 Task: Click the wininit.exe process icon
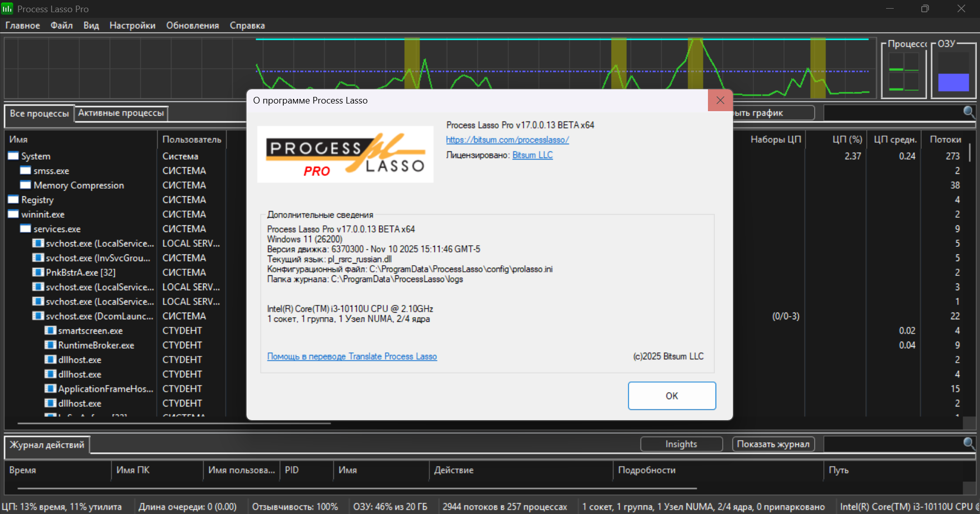tap(13, 214)
